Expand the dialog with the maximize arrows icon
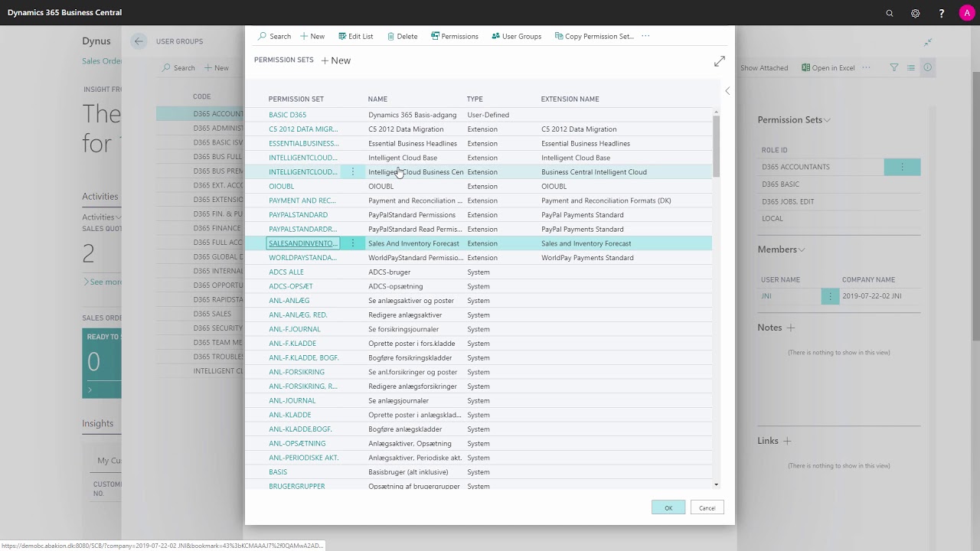Image resolution: width=980 pixels, height=551 pixels. (x=720, y=60)
